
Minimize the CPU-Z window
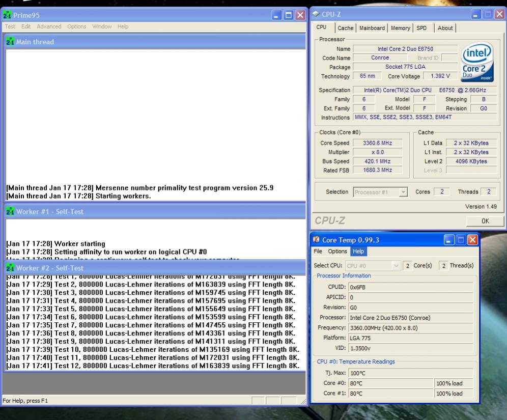pos(475,14)
